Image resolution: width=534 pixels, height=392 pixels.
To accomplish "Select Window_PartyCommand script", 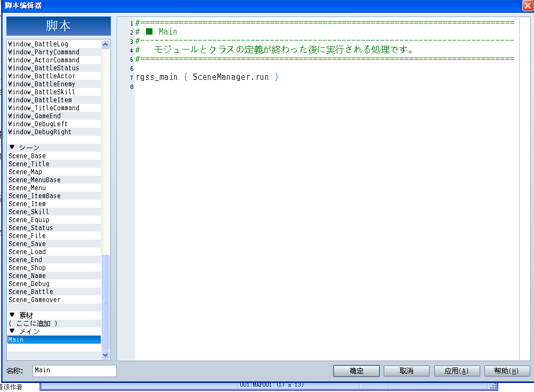I will coord(54,52).
